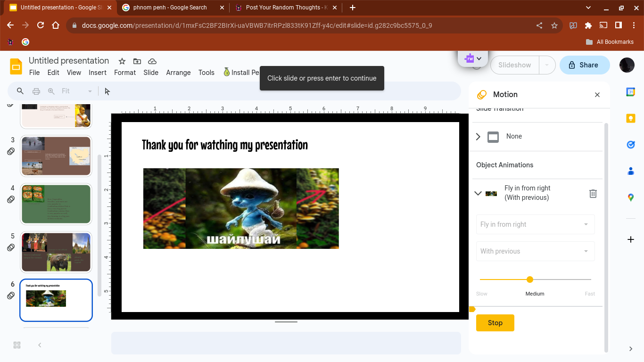
Task: Click the search menus magnifier icon
Action: click(x=20, y=91)
